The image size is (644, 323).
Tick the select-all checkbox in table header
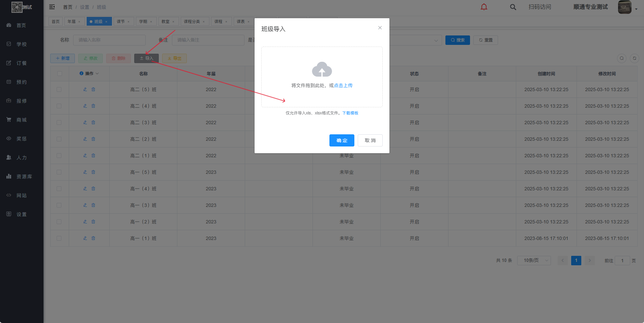point(60,74)
